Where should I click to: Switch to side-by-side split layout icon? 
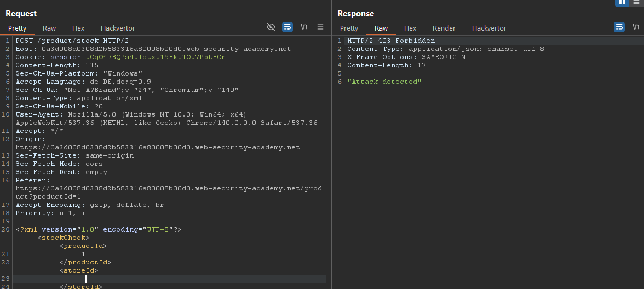click(x=622, y=2)
